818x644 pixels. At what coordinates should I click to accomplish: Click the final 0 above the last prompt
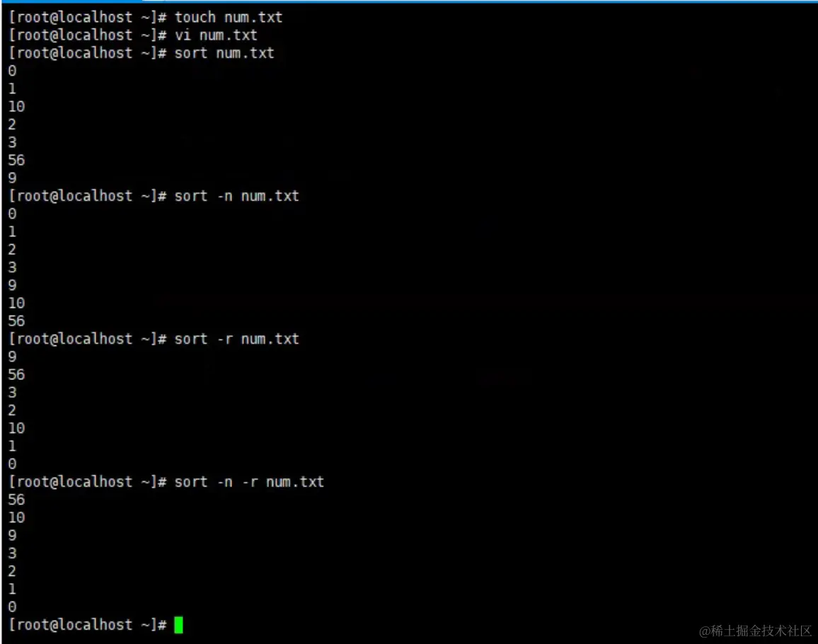pyautogui.click(x=13, y=606)
